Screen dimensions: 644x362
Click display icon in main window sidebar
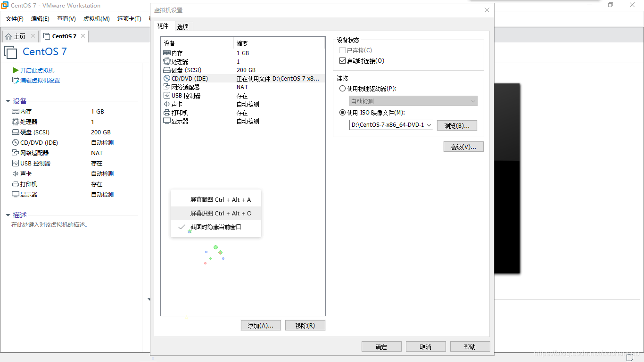[16, 194]
